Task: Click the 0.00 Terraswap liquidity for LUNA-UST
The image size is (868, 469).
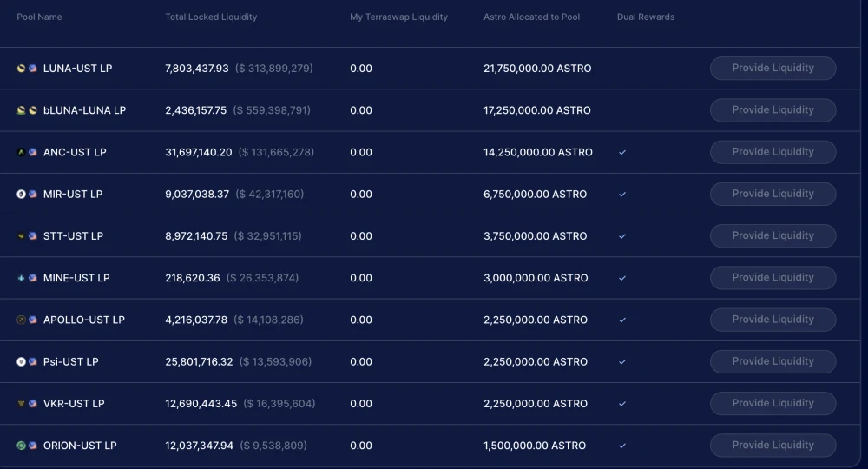Action: (361, 68)
